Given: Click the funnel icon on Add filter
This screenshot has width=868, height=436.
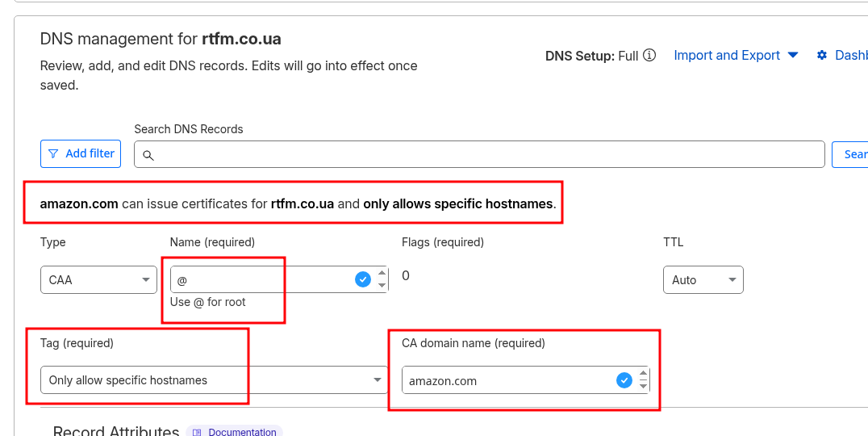Looking at the screenshot, I should 53,153.
